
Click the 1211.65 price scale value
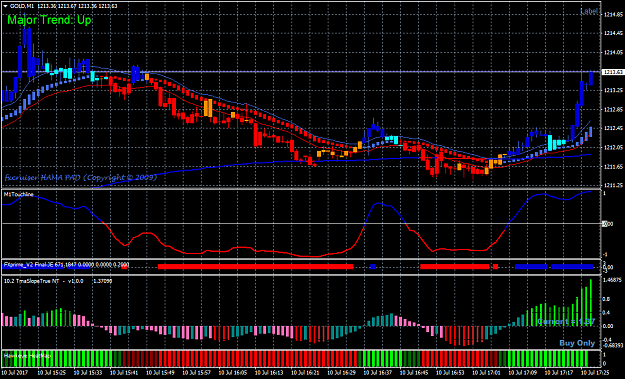point(613,167)
